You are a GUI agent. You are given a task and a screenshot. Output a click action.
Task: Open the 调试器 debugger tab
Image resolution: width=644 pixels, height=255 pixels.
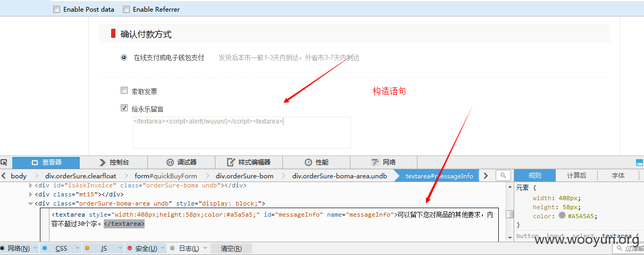(x=181, y=162)
